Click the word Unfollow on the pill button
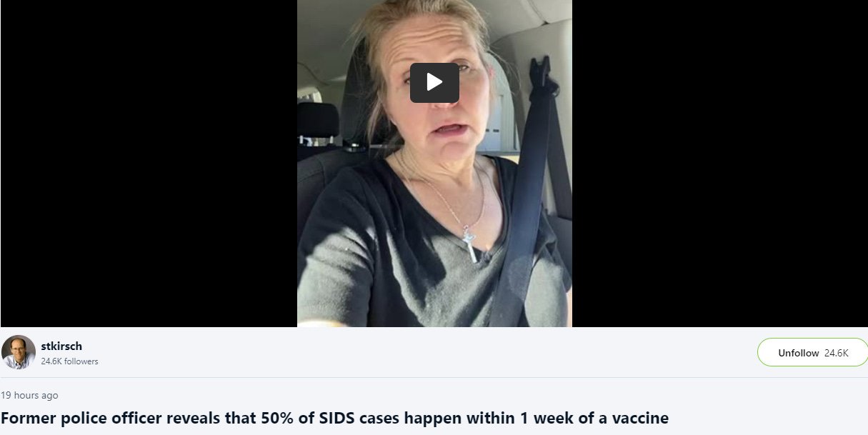 pos(798,353)
